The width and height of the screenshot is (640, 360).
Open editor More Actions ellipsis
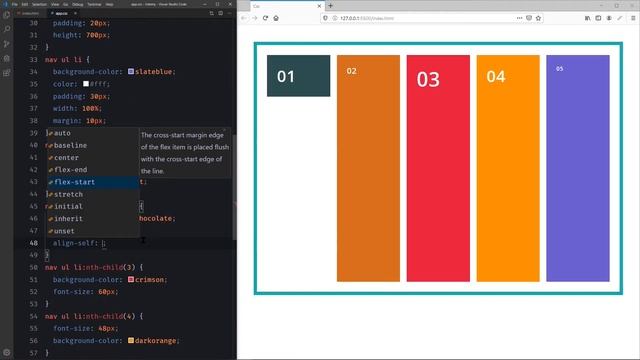tap(229, 13)
